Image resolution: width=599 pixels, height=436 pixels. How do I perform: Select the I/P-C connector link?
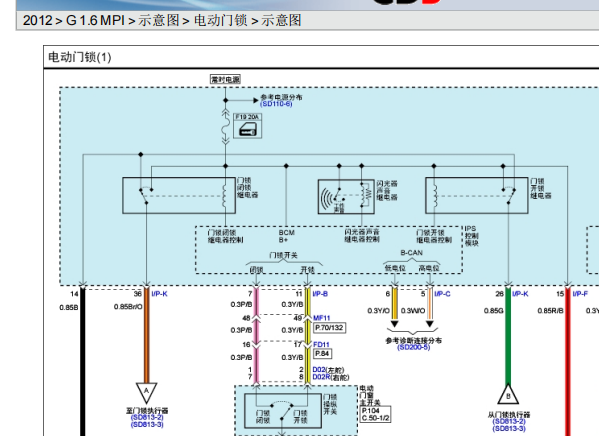click(442, 293)
